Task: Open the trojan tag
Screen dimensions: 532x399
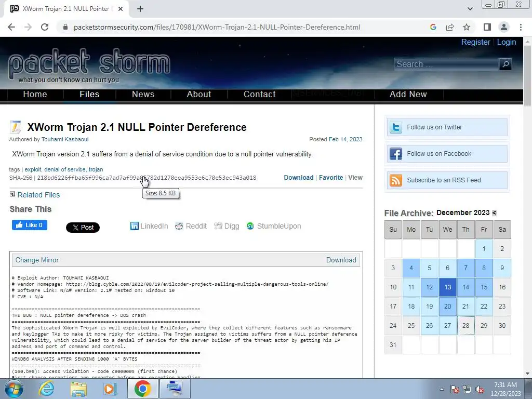Action: pos(96,169)
